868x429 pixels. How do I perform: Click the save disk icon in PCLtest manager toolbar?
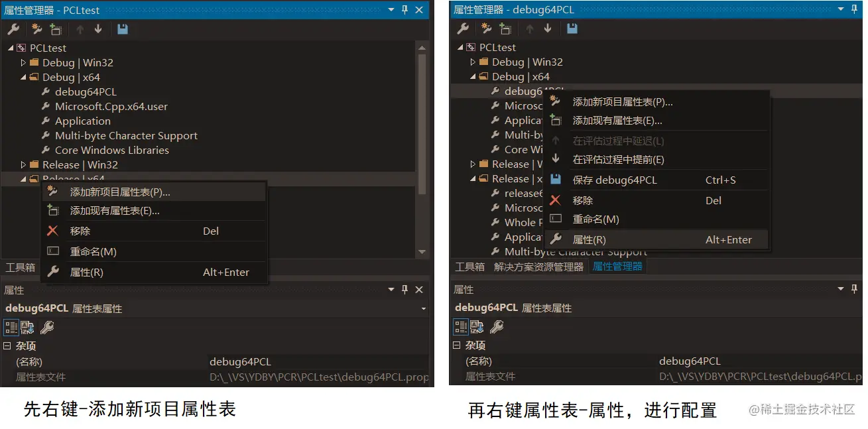click(x=123, y=29)
